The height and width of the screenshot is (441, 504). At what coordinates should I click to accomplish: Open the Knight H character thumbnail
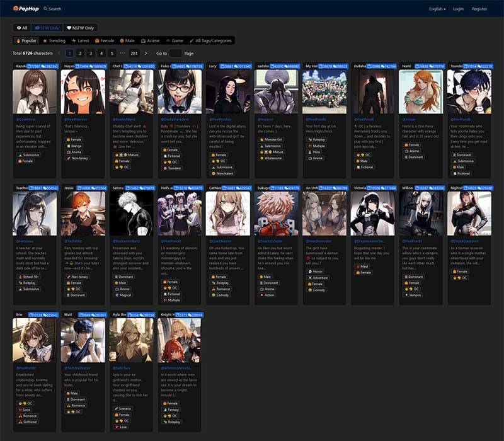click(180, 340)
